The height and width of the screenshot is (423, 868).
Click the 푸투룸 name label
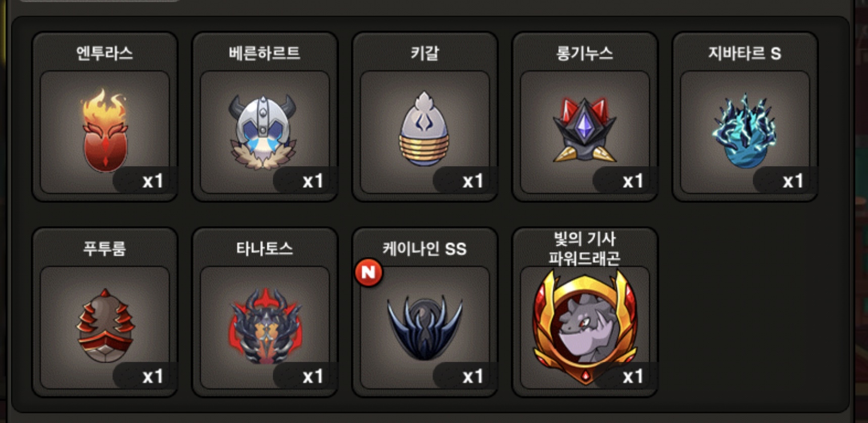pyautogui.click(x=105, y=249)
